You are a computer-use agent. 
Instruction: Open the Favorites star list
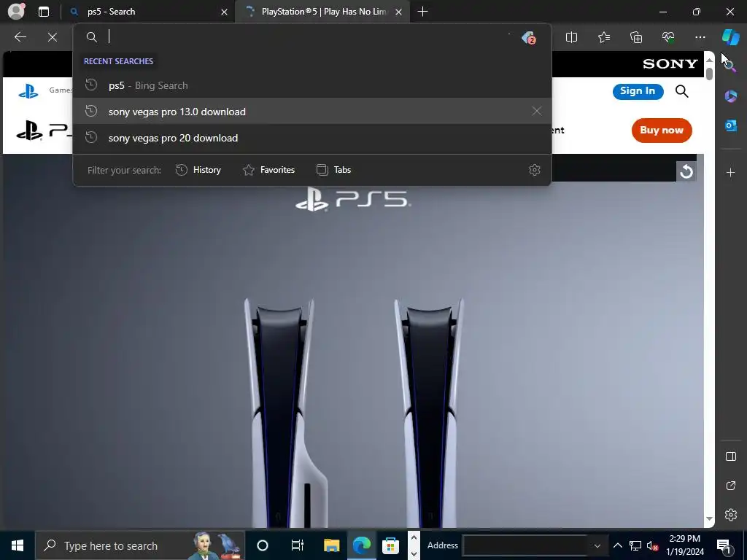(603, 37)
